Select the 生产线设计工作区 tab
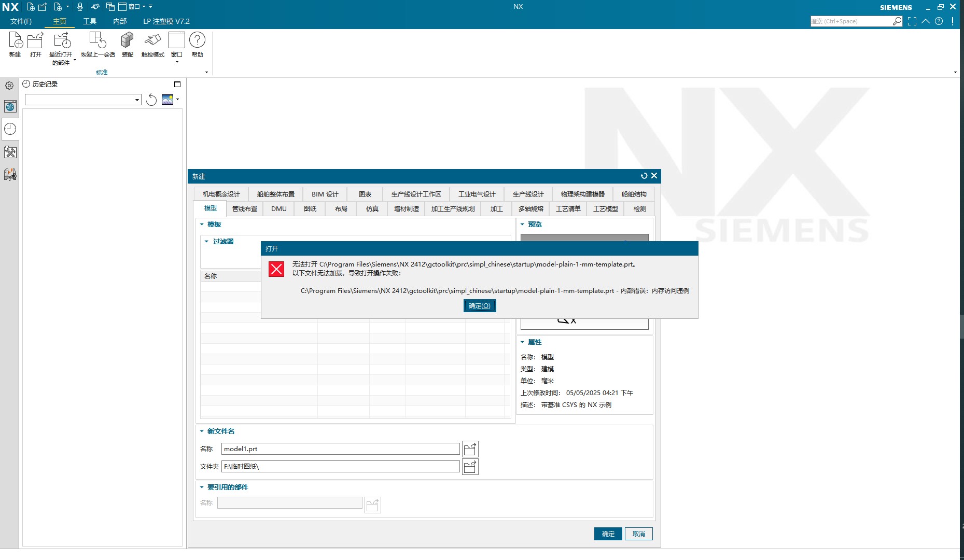This screenshot has width=964, height=560. coord(416,194)
